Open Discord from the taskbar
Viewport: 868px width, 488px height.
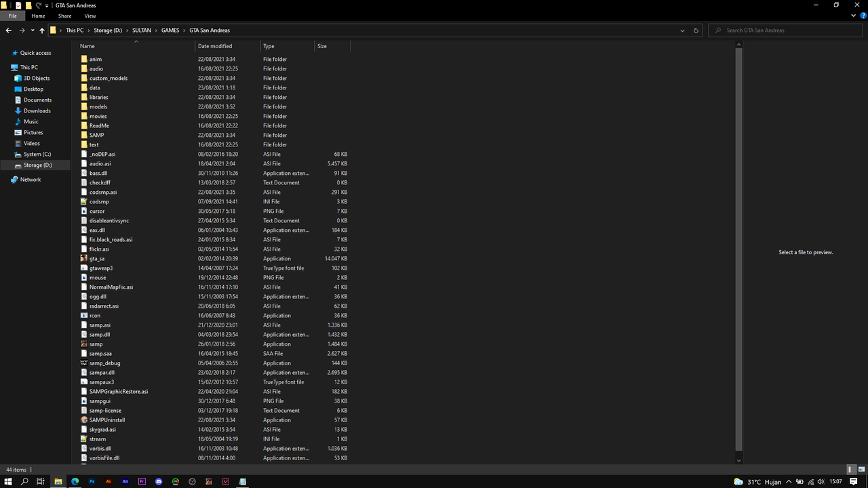click(159, 481)
